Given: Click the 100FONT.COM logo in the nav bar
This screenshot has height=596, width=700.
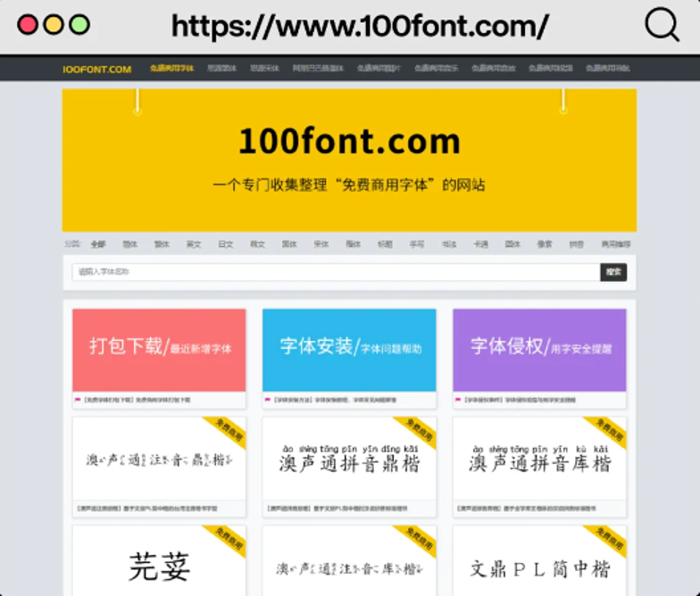Looking at the screenshot, I should [x=96, y=70].
